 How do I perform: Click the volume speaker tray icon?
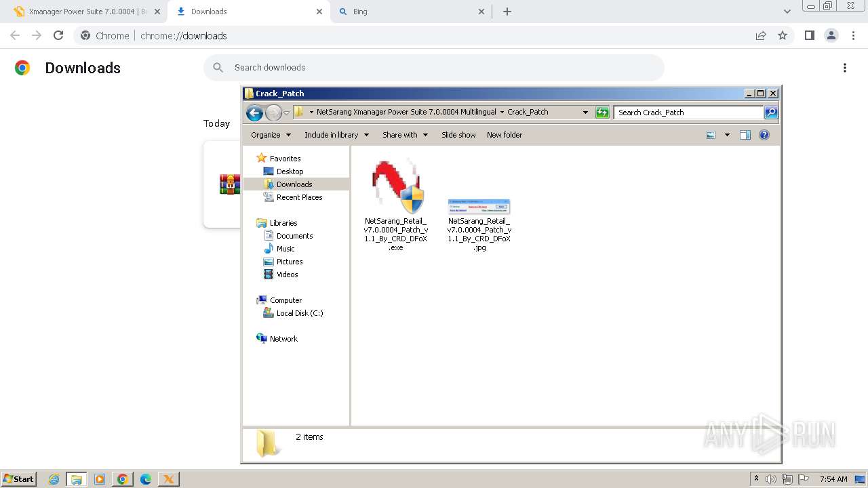click(x=771, y=479)
